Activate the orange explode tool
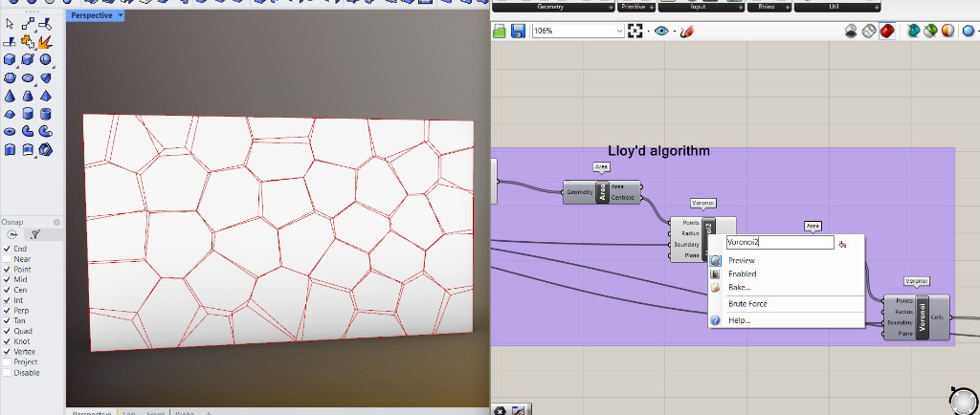 (45, 42)
